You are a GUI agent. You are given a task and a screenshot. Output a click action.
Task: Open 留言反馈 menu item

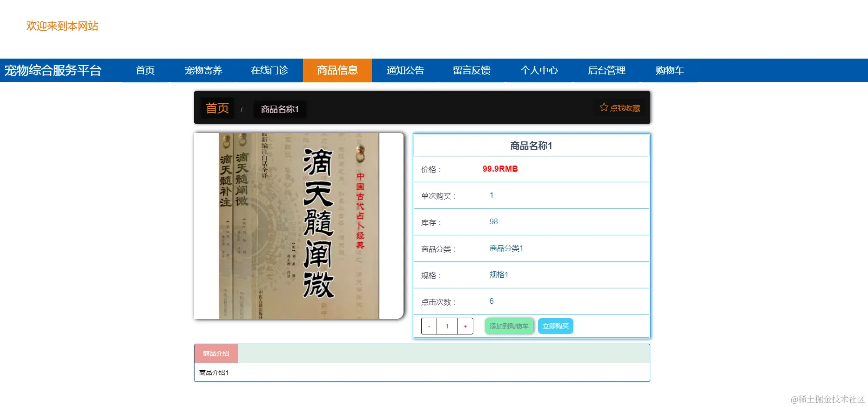pos(472,70)
